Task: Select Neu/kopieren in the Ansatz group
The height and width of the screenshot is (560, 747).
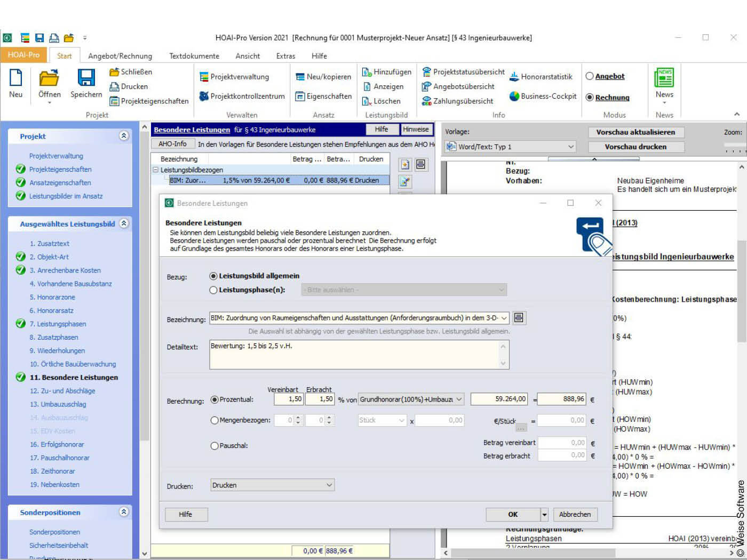Action: pos(323,76)
